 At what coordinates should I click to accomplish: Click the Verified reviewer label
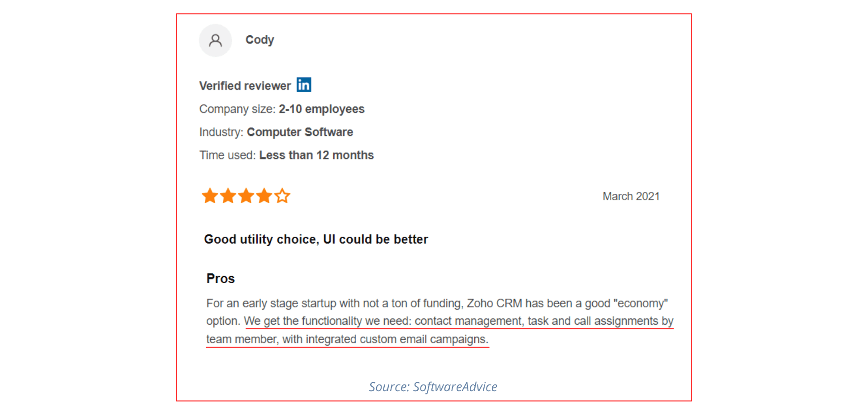[245, 86]
